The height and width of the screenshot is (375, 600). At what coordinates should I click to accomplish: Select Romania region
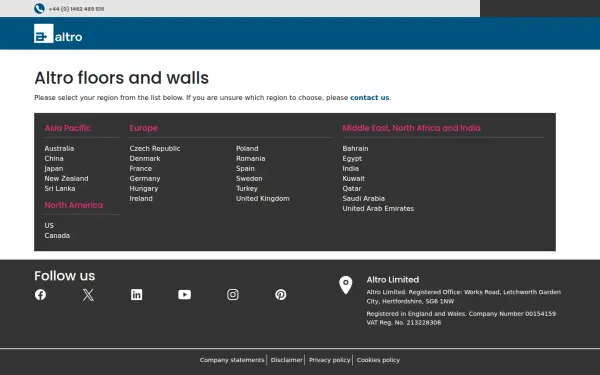(251, 158)
